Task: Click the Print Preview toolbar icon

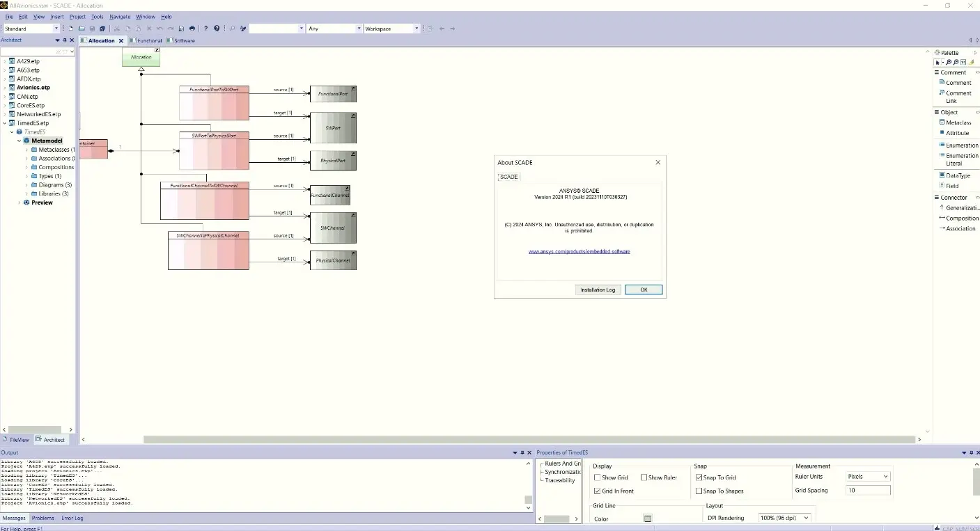Action: tap(181, 29)
